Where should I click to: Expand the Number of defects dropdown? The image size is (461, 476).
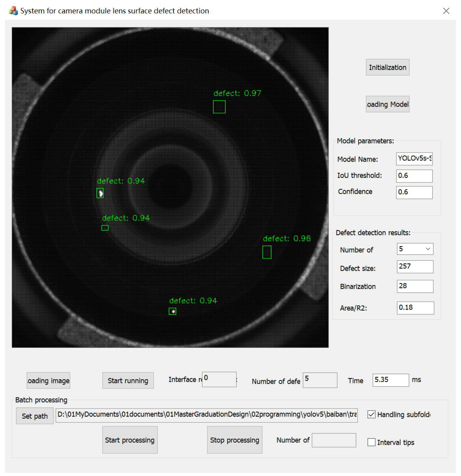click(428, 249)
